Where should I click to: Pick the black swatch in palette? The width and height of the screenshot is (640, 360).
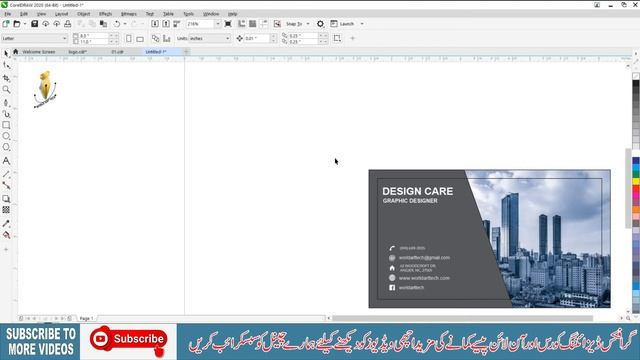point(636,84)
